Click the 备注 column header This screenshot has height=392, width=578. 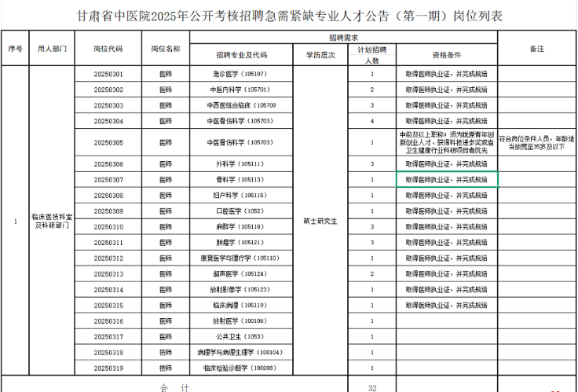[536, 49]
